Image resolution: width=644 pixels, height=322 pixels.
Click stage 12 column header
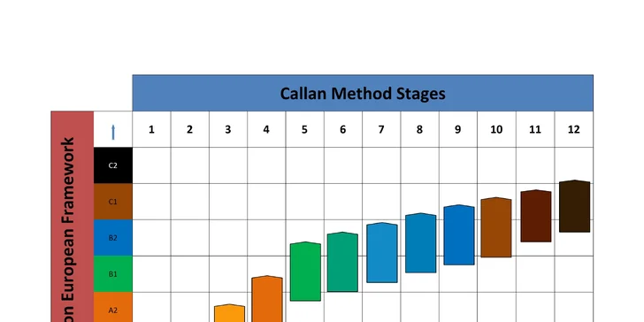pyautogui.click(x=574, y=129)
